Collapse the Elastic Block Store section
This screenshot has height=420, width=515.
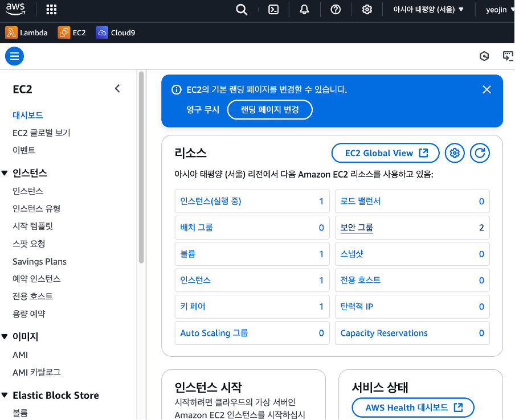coord(4,395)
